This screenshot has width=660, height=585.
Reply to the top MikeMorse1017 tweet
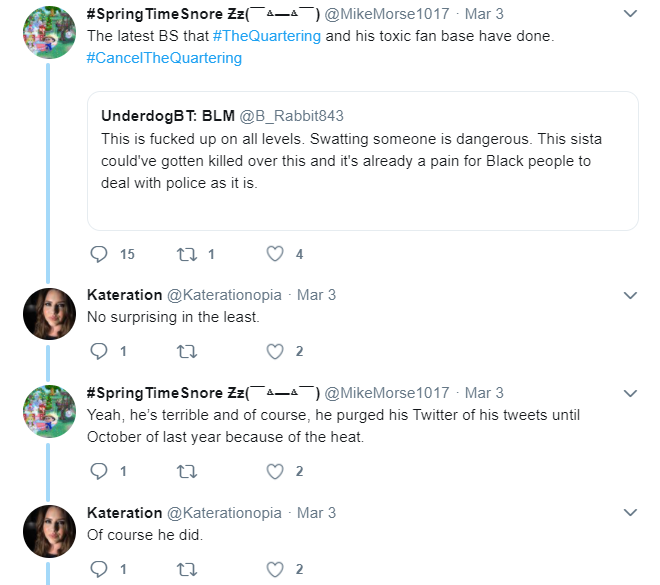click(x=99, y=254)
